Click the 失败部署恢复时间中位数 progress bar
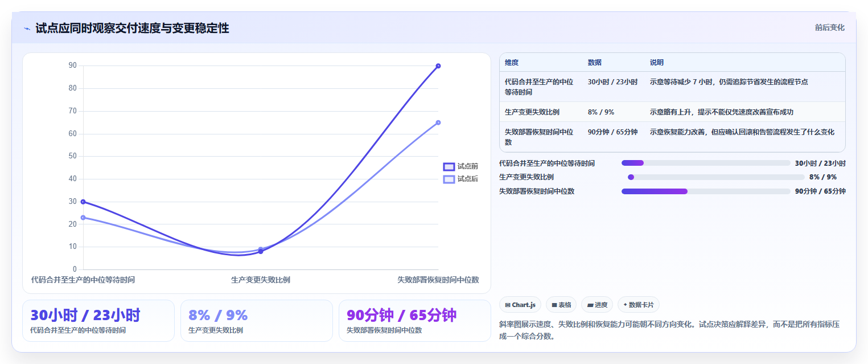The height and width of the screenshot is (364, 868). click(706, 191)
